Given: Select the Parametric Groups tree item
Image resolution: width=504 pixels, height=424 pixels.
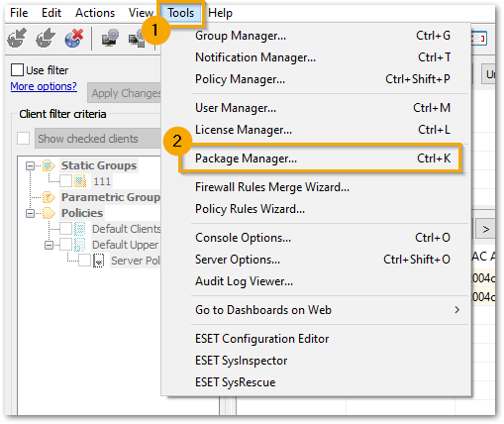Looking at the screenshot, I should [111, 197].
